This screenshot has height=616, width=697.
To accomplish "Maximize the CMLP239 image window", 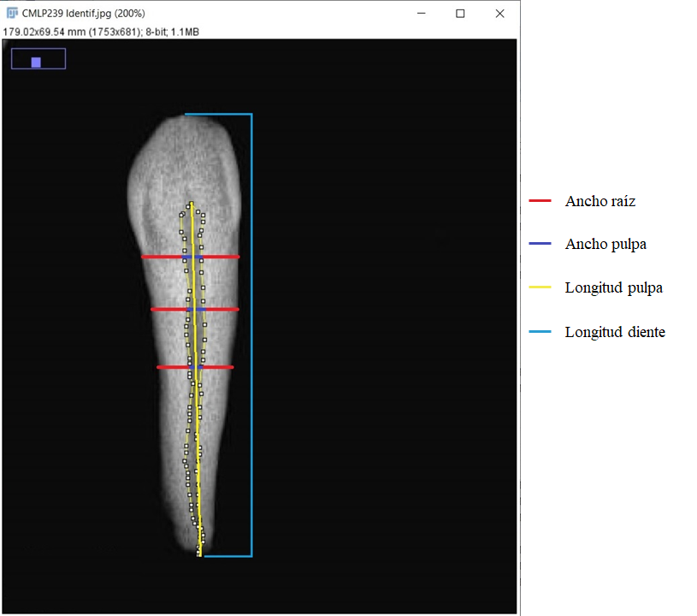I will tap(460, 14).
